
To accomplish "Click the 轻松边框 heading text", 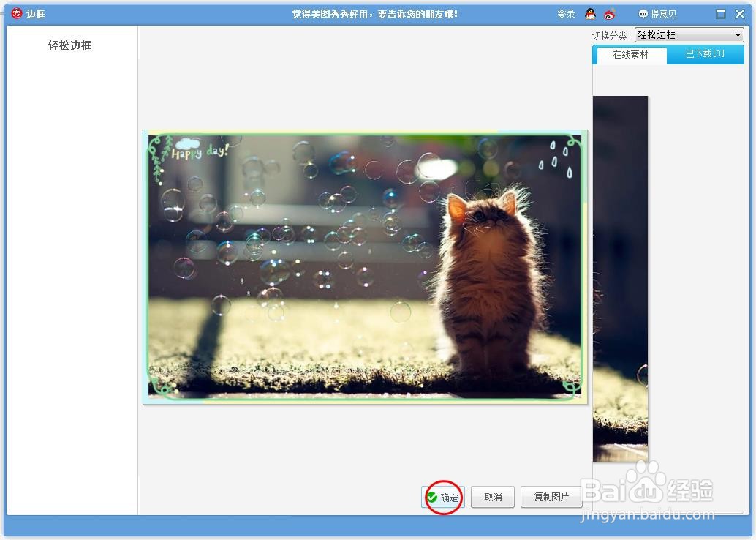I will point(70,46).
